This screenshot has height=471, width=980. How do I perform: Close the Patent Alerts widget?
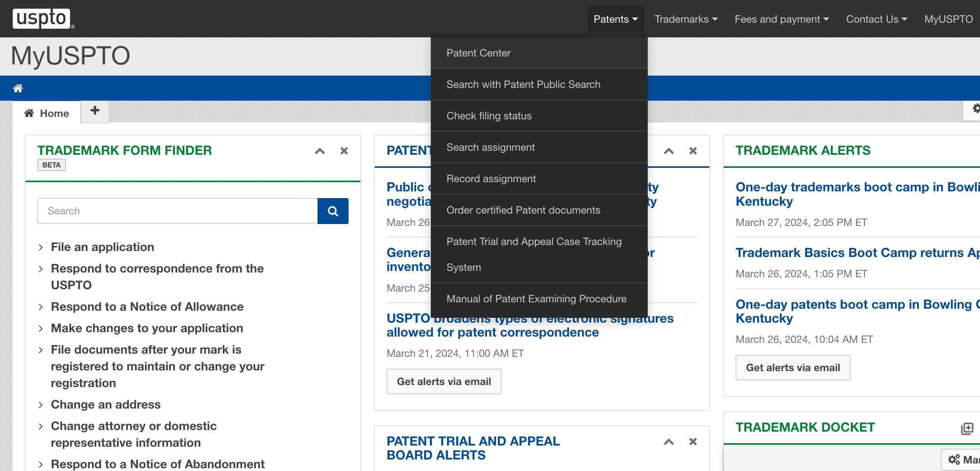(693, 151)
